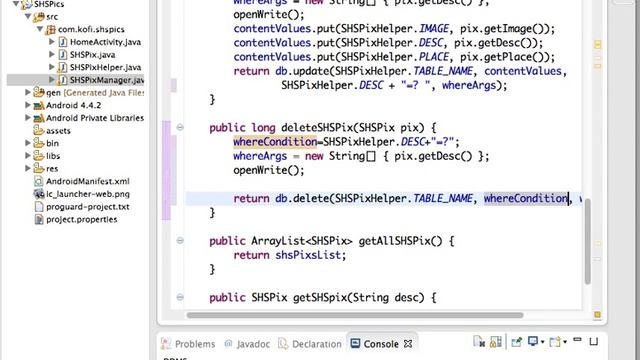This screenshot has width=640, height=360.
Task: Expand the HomeActivity.java node
Action: (52, 42)
